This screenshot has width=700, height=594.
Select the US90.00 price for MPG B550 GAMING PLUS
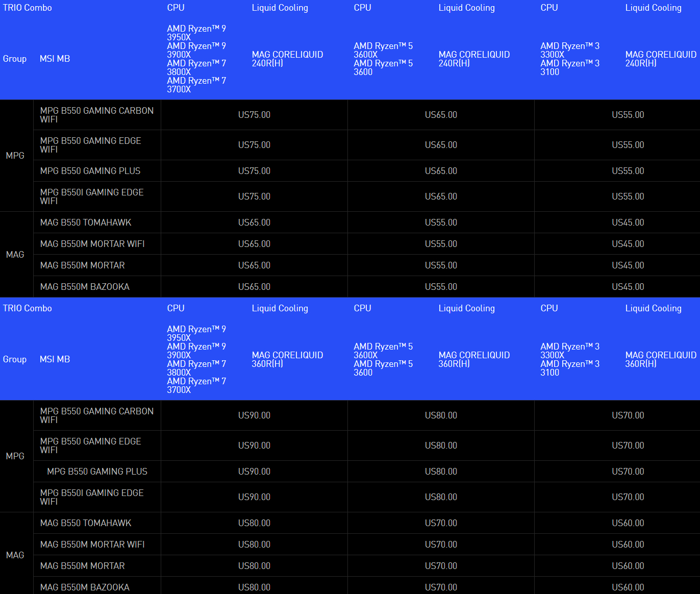(x=254, y=472)
